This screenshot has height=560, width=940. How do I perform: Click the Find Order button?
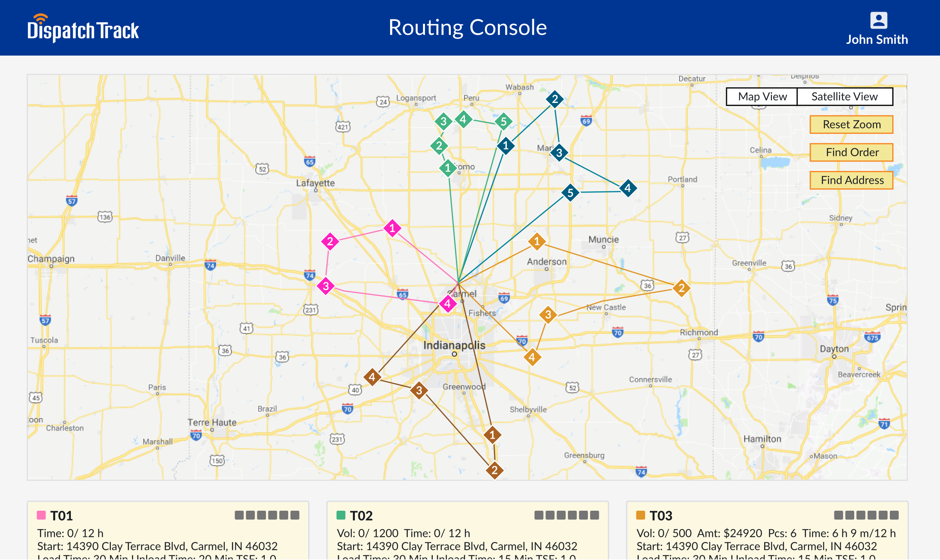[852, 152]
